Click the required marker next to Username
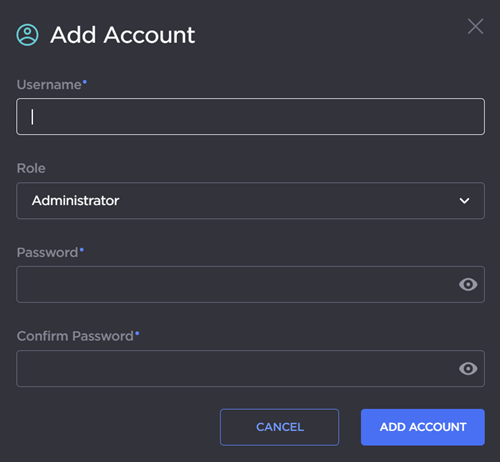The image size is (500, 462). 85,82
